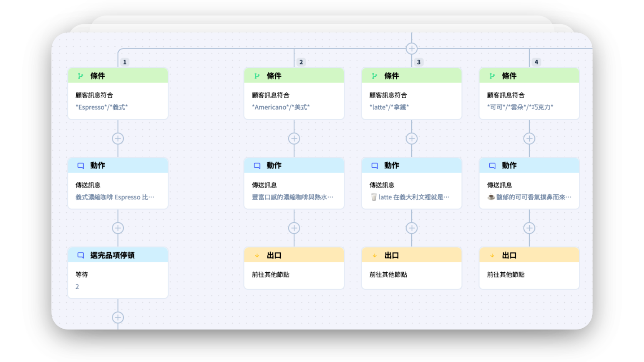644x362 pixels.
Task: Select branch number 2 badge
Action: tap(301, 62)
